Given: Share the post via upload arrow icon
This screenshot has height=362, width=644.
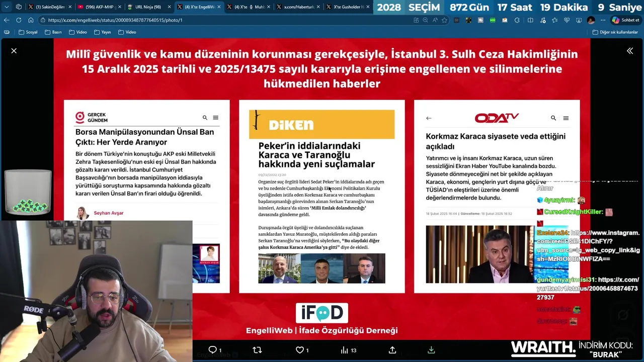Looking at the screenshot, I should point(392,350).
